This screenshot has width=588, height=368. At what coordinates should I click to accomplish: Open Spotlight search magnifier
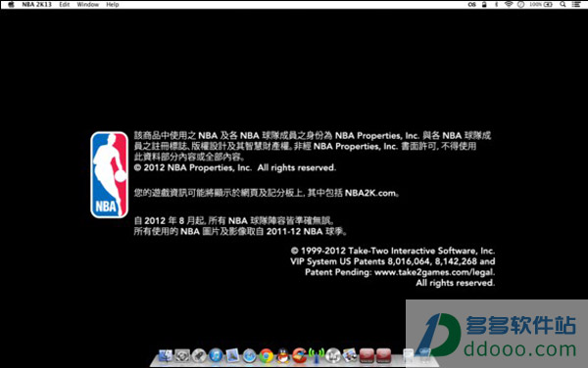point(563,5)
